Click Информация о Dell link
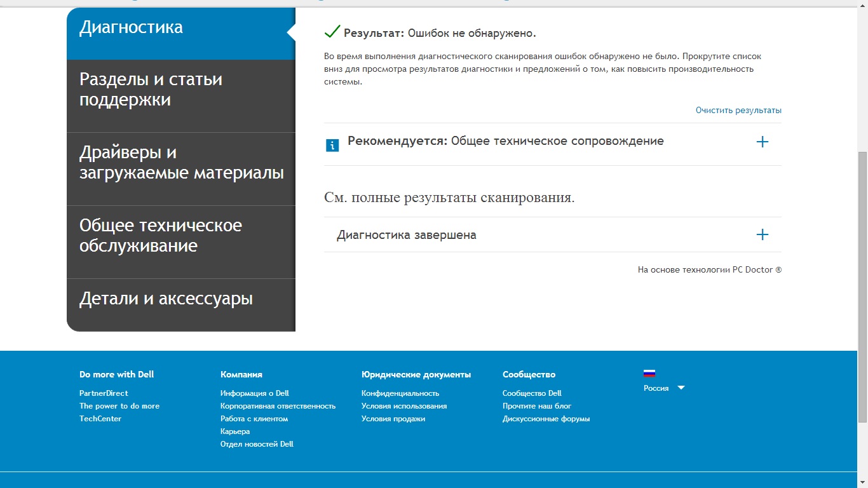 tap(254, 393)
